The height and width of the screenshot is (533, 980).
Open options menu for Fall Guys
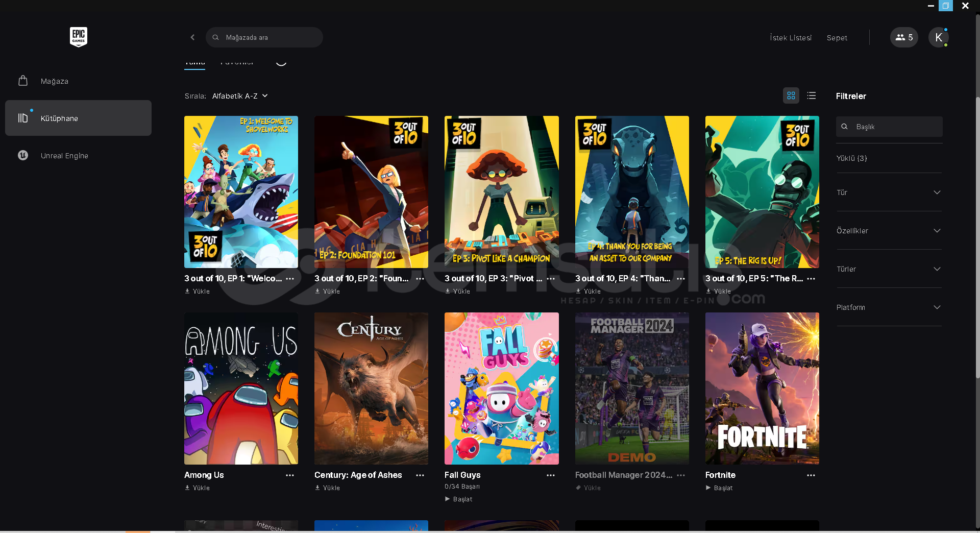(551, 475)
